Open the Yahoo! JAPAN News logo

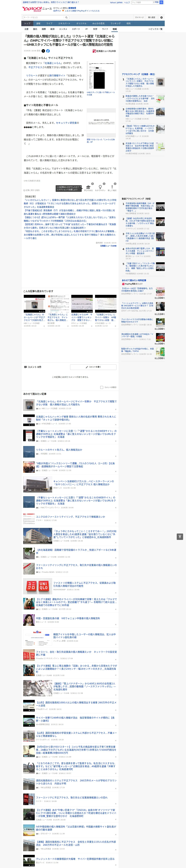37,9
